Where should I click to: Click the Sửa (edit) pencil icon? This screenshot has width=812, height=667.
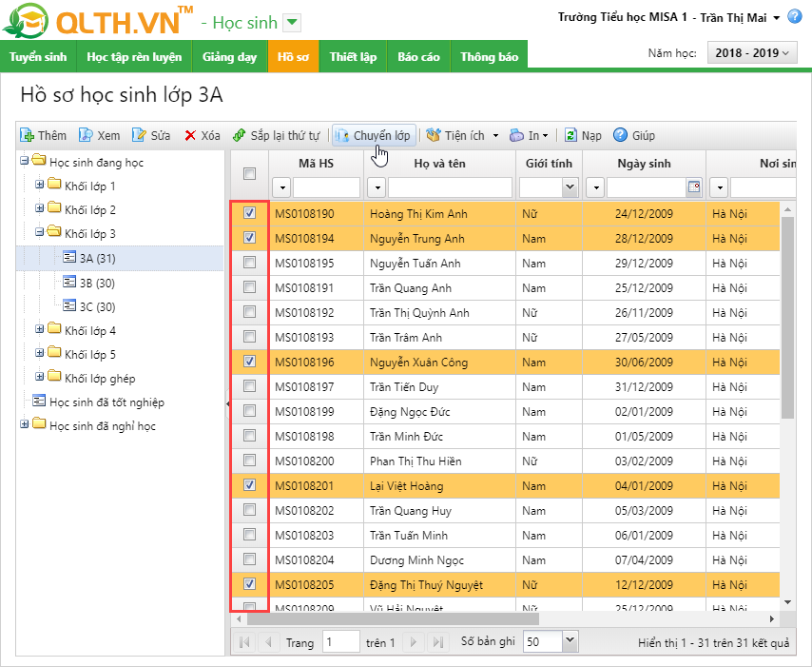click(x=139, y=135)
